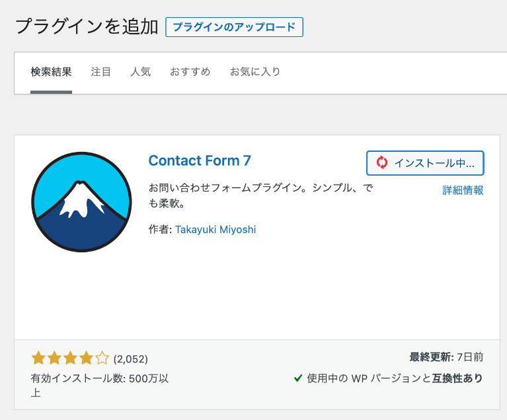
Task: Switch to the 検索結果 tab
Action: 51,71
